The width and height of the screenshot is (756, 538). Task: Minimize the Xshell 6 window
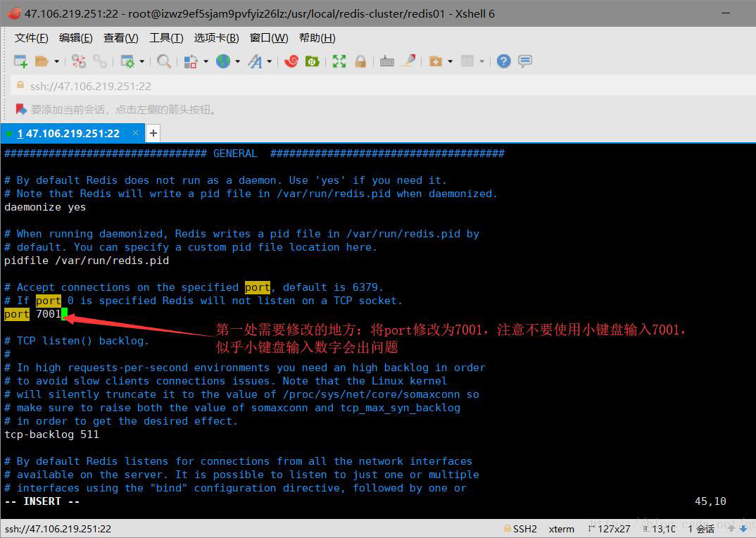pyautogui.click(x=726, y=13)
